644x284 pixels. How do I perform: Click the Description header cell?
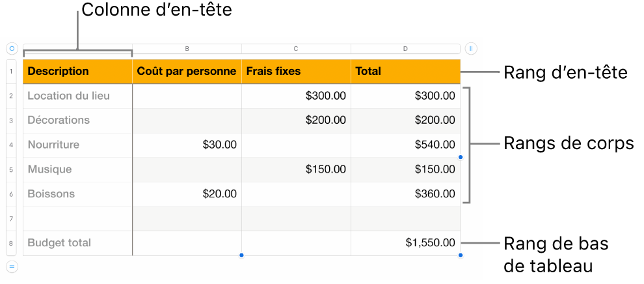tap(77, 72)
